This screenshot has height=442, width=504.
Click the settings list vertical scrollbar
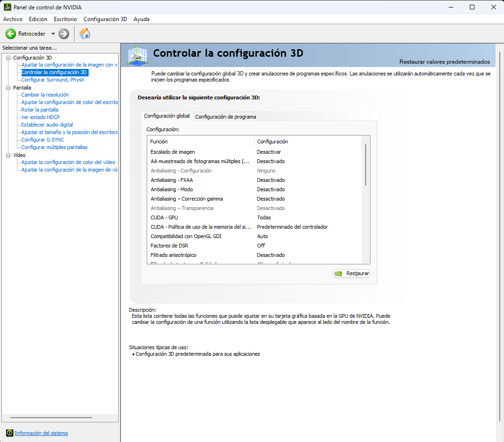coord(366,165)
